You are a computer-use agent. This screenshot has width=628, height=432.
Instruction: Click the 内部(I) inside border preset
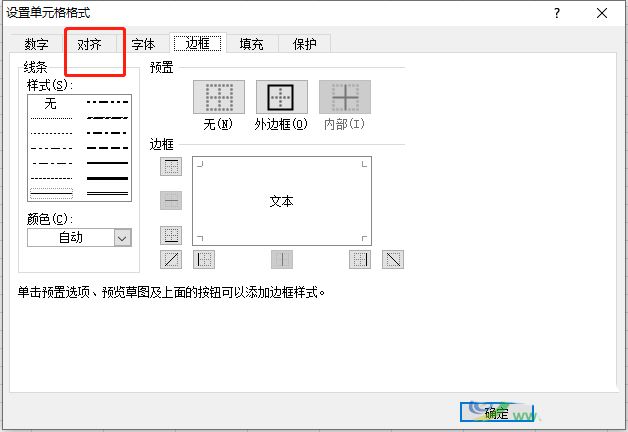[x=344, y=97]
